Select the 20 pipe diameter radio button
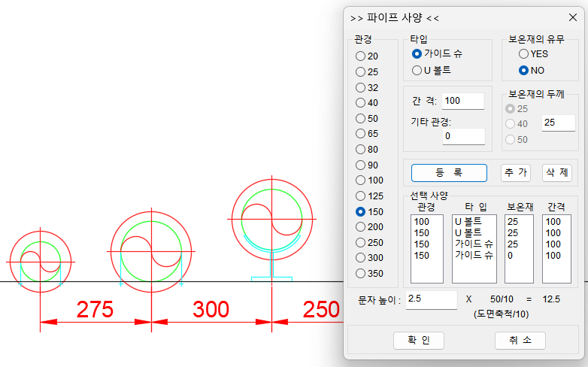Image resolution: width=588 pixels, height=367 pixels. coord(361,56)
